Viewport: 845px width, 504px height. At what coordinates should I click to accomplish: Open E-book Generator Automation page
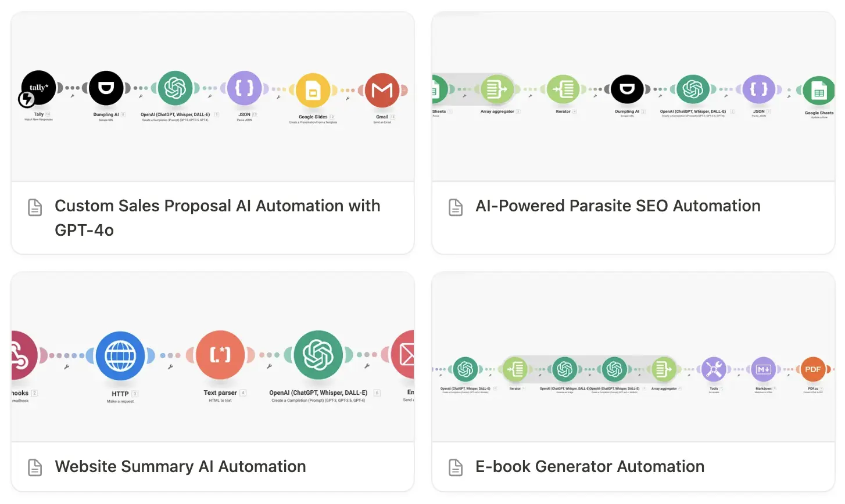pos(590,467)
